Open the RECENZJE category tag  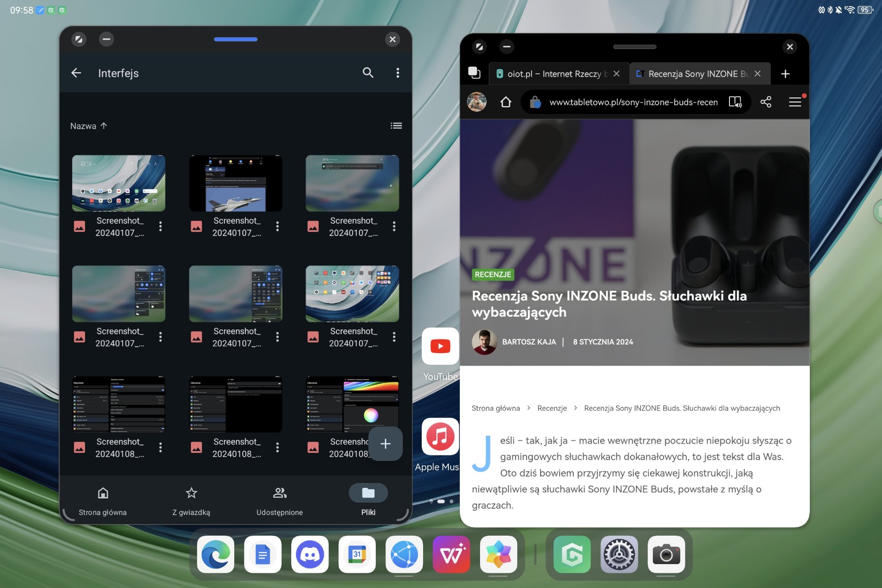(x=493, y=274)
